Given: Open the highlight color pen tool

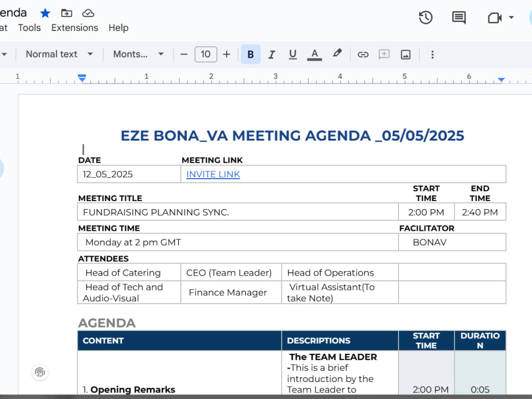Looking at the screenshot, I should coord(337,54).
